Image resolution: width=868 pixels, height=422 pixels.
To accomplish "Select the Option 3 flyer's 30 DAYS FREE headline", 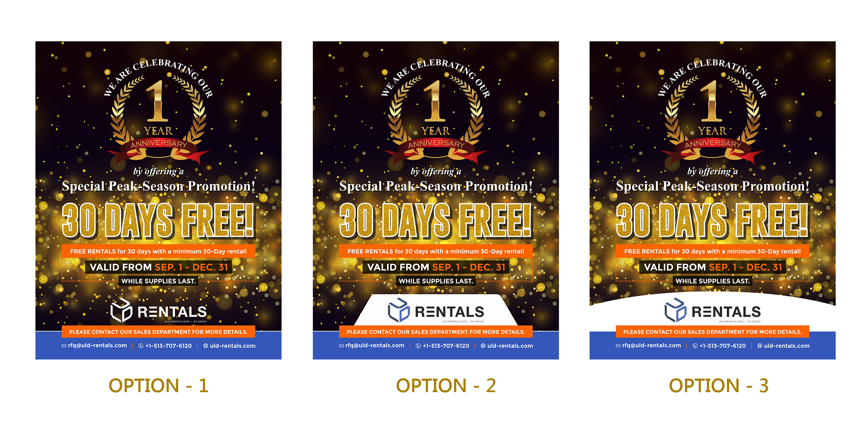I will [x=712, y=221].
